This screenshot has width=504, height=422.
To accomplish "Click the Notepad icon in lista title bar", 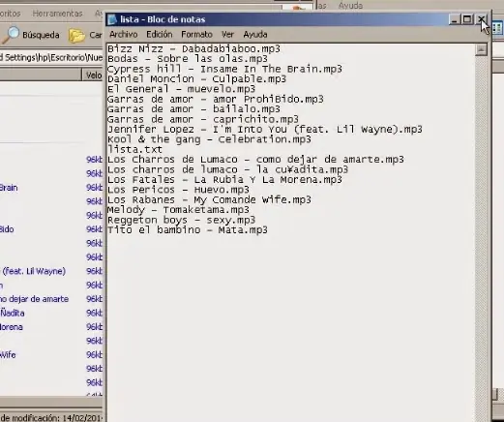I will click(112, 19).
